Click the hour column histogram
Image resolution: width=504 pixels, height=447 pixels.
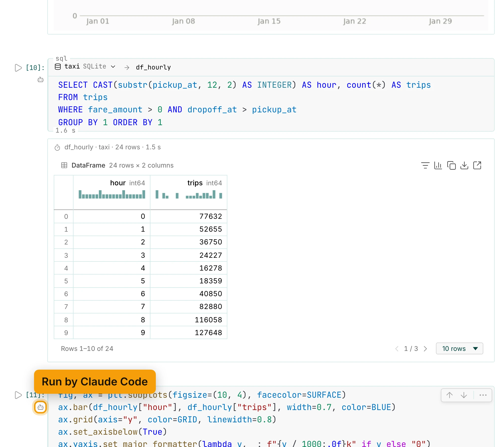click(x=112, y=194)
